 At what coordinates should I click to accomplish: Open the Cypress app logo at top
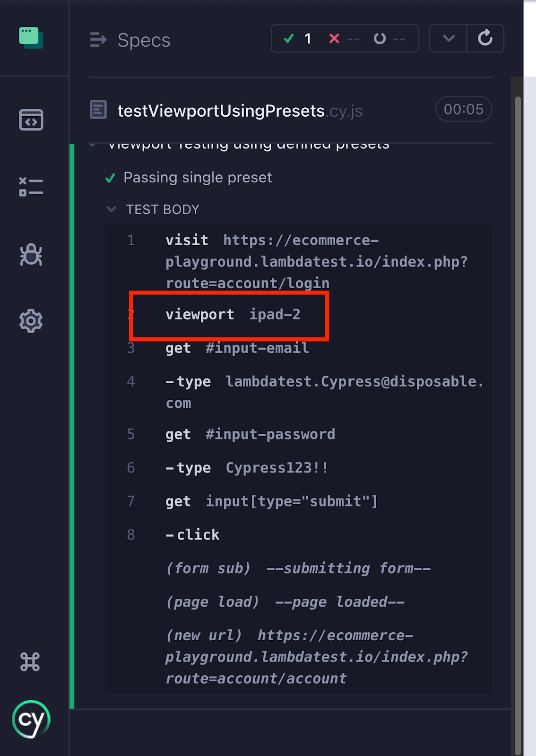[31, 38]
